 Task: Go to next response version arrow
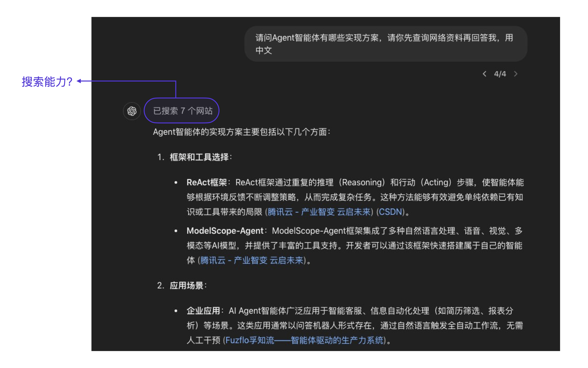(x=515, y=74)
